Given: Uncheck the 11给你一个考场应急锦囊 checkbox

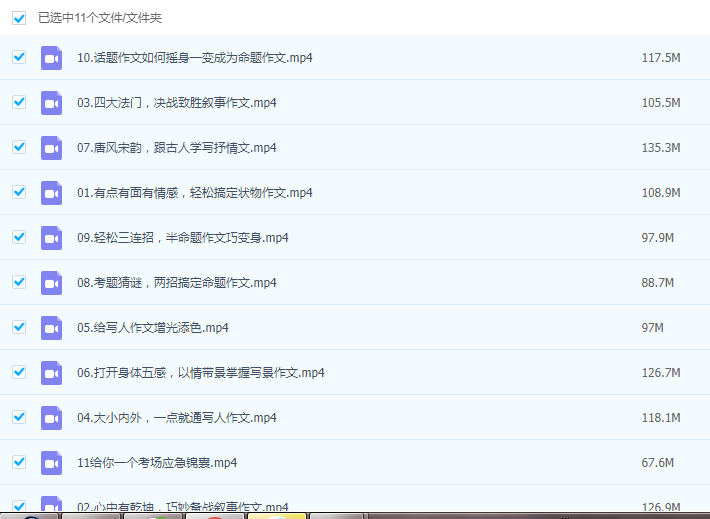Looking at the screenshot, I should pos(19,462).
